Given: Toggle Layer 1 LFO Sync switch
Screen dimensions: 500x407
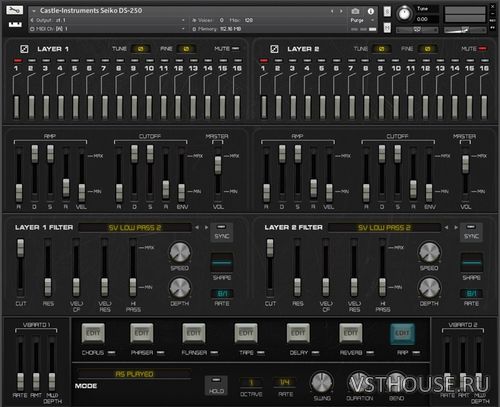Looking at the screenshot, I should (221, 232).
